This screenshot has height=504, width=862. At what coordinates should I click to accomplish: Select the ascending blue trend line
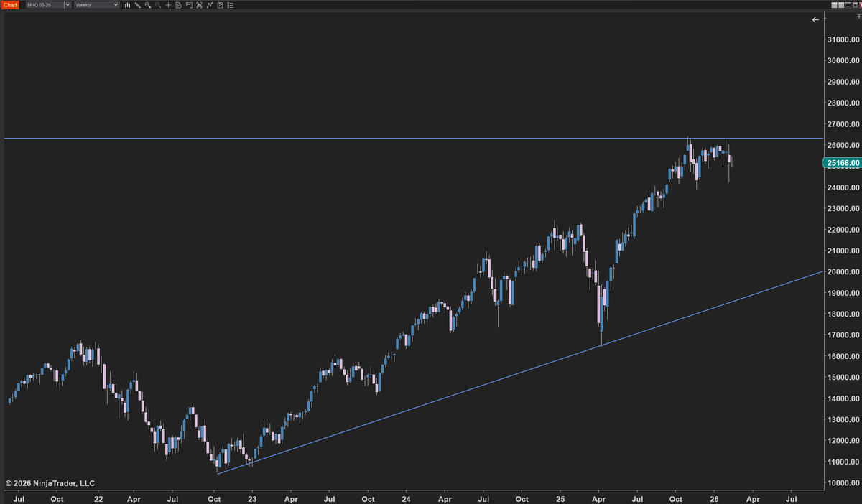(519, 373)
